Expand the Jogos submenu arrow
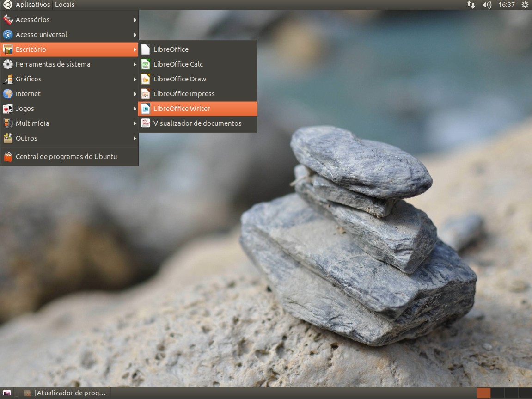This screenshot has width=532, height=399. click(x=135, y=109)
